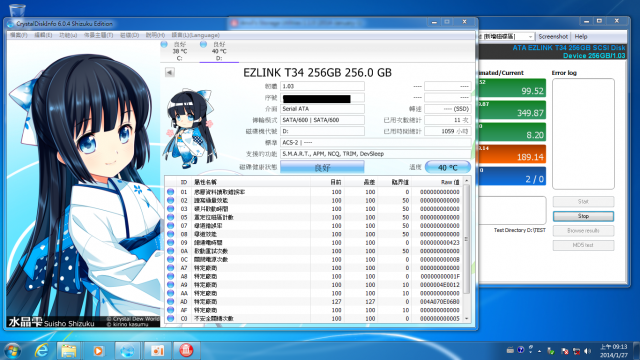
Task: Click the orange 189.14 result bar in Anvil's window
Action: click(512, 154)
